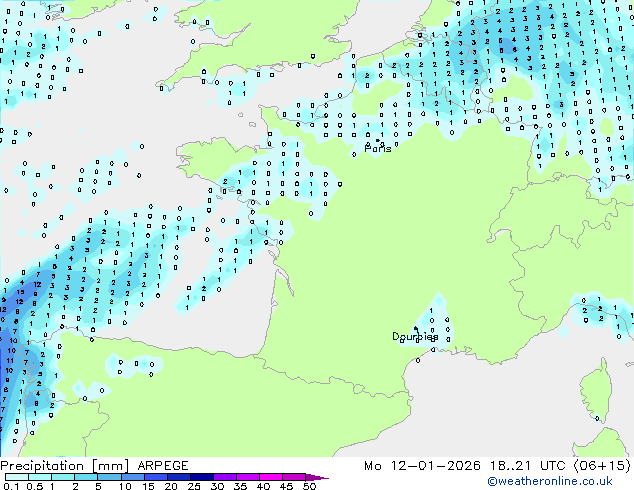634x490 pixels.
Task: Click the '50' legend scale label
Action: tap(309, 486)
